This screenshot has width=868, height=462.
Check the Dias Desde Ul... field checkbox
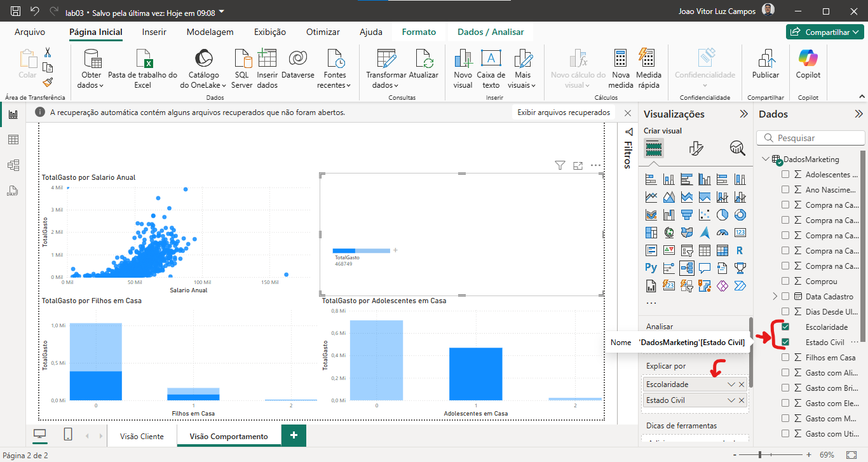(x=785, y=311)
